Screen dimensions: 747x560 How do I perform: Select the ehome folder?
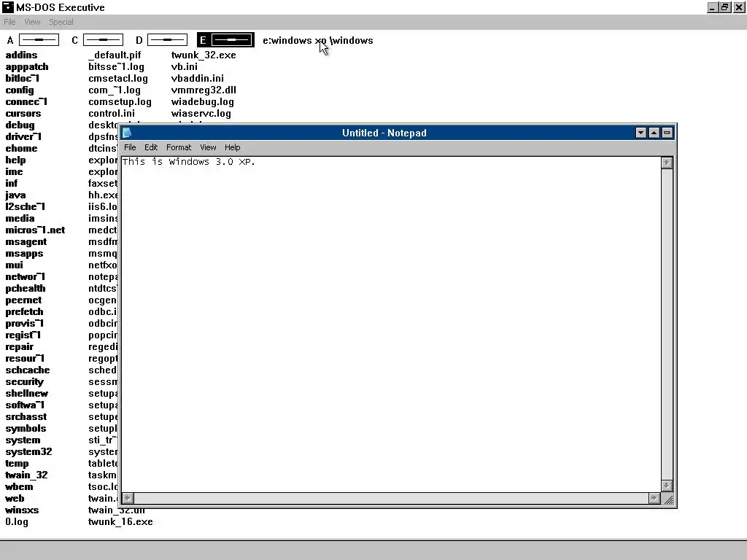[x=21, y=149]
